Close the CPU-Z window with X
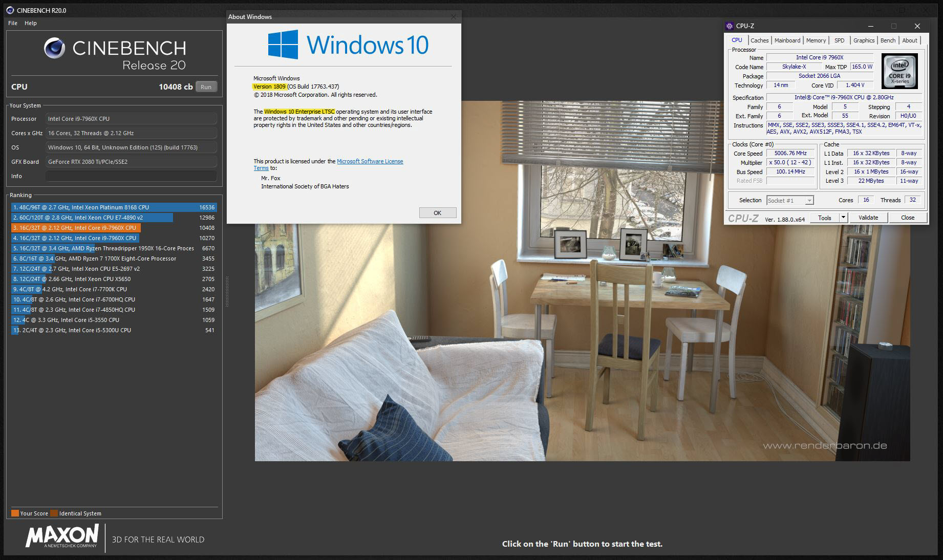Image resolution: width=943 pixels, height=560 pixels. pos(917,26)
